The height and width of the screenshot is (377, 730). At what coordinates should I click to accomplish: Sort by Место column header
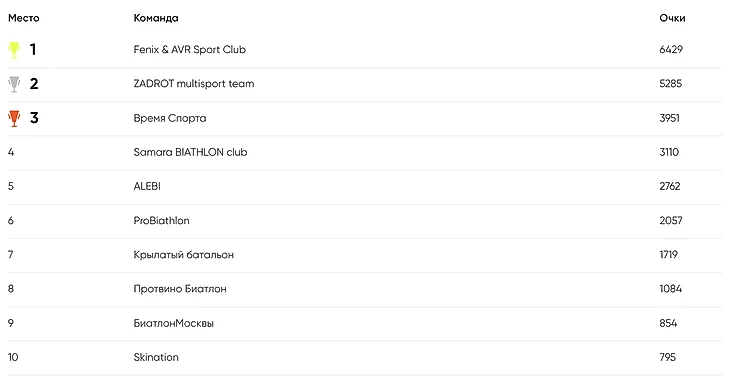tap(24, 18)
